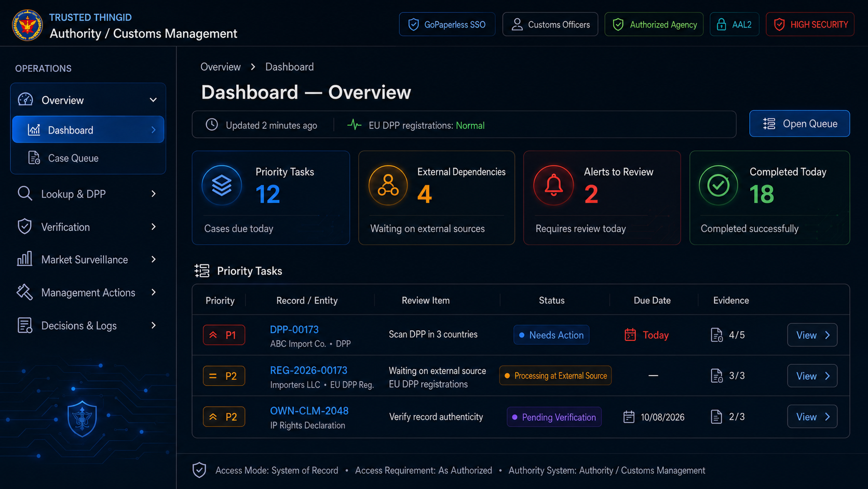Click the red calendar icon next to Today
Viewport: 868px width, 489px height.
pyautogui.click(x=630, y=335)
